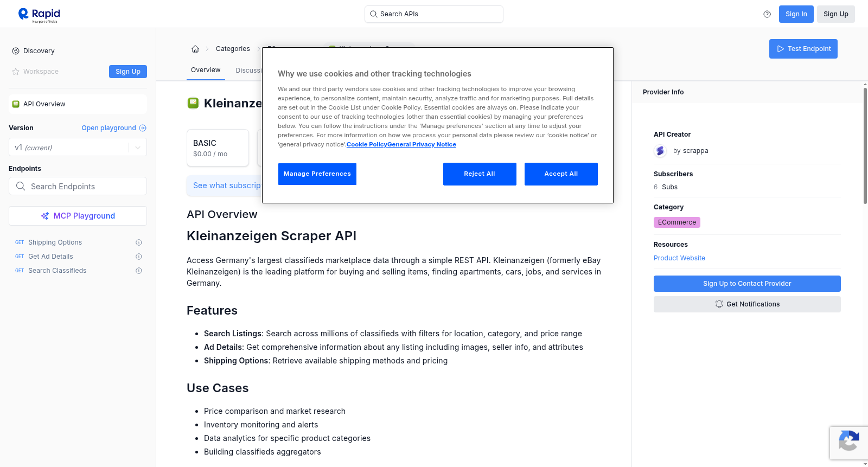Select the BASIC $0.00 plan card

pyautogui.click(x=218, y=148)
